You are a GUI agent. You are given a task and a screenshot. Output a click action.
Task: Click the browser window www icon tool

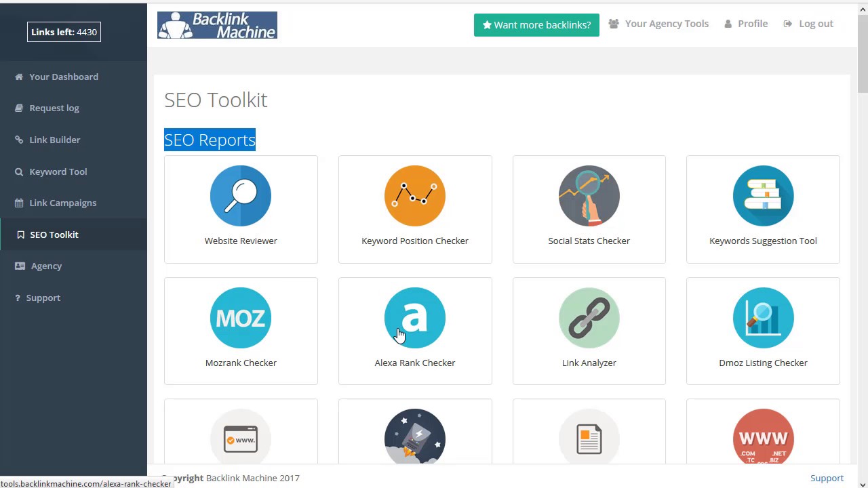(241, 437)
